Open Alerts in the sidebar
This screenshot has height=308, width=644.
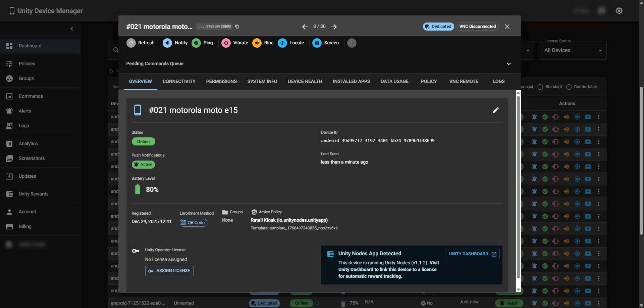point(40,111)
